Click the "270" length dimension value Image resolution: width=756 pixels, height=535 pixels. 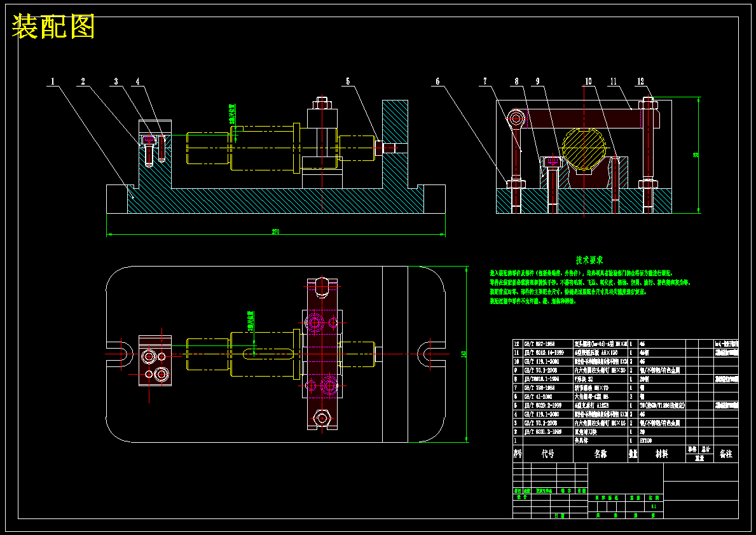point(275,232)
